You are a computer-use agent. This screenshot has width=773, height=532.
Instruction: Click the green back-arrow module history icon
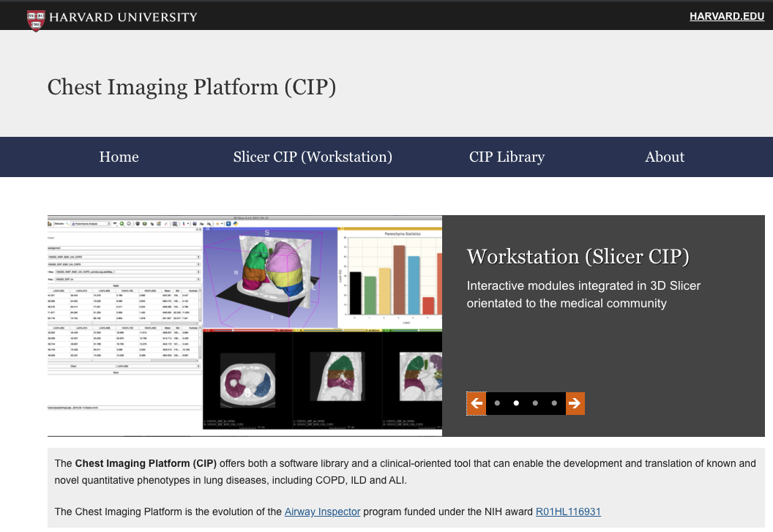tap(122, 224)
